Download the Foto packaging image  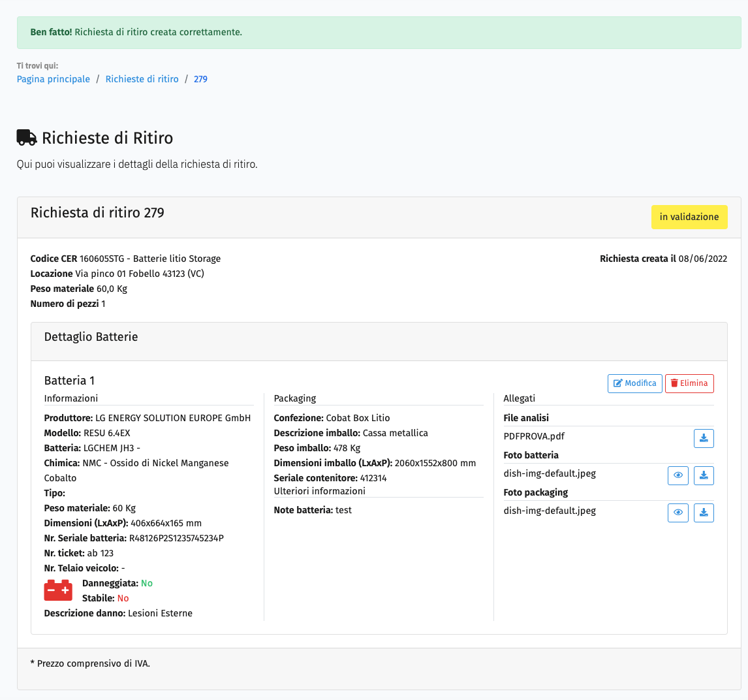[x=704, y=513]
